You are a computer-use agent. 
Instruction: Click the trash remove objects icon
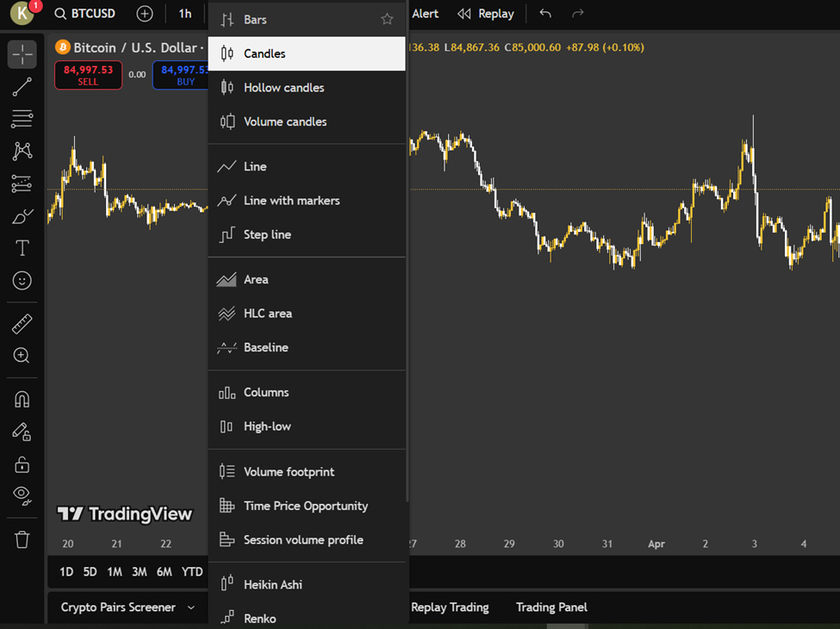(22, 539)
